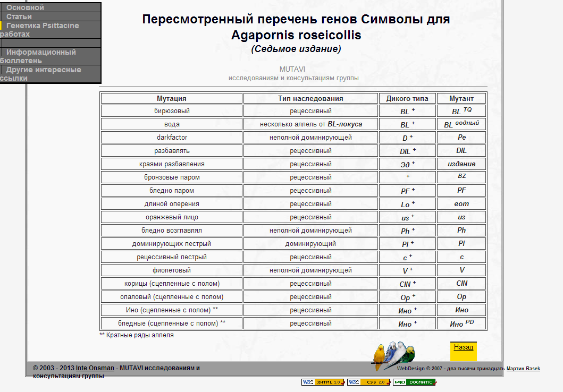This screenshot has height=392, width=563.
Task: Click the вот mutant cell
Action: tap(461, 204)
